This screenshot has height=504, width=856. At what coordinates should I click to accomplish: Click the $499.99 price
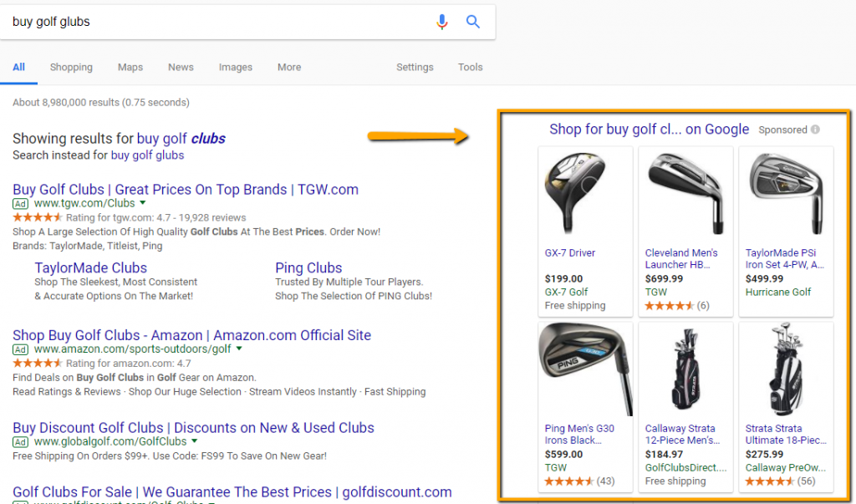pos(764,278)
